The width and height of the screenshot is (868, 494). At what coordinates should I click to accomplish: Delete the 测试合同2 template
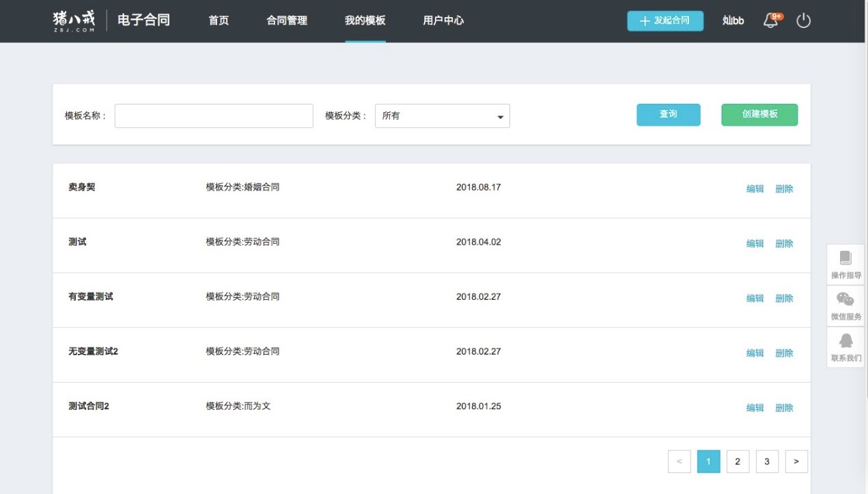pyautogui.click(x=784, y=407)
